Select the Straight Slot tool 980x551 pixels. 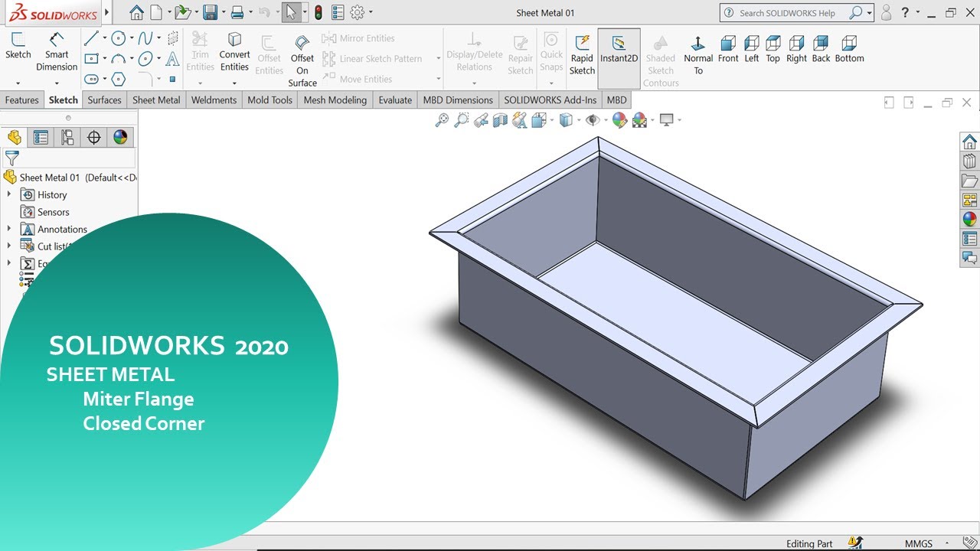click(x=91, y=79)
